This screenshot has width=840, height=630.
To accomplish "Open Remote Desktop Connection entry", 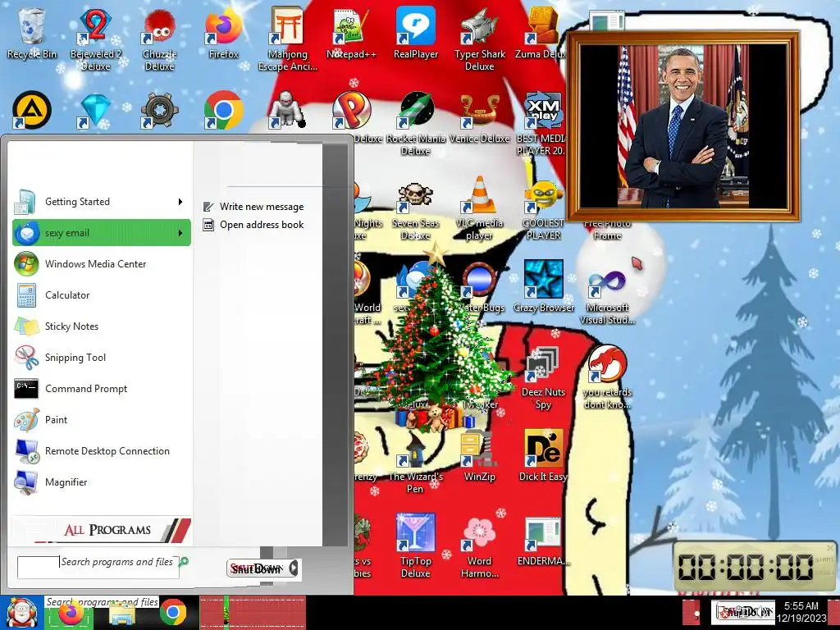I will click(101, 451).
